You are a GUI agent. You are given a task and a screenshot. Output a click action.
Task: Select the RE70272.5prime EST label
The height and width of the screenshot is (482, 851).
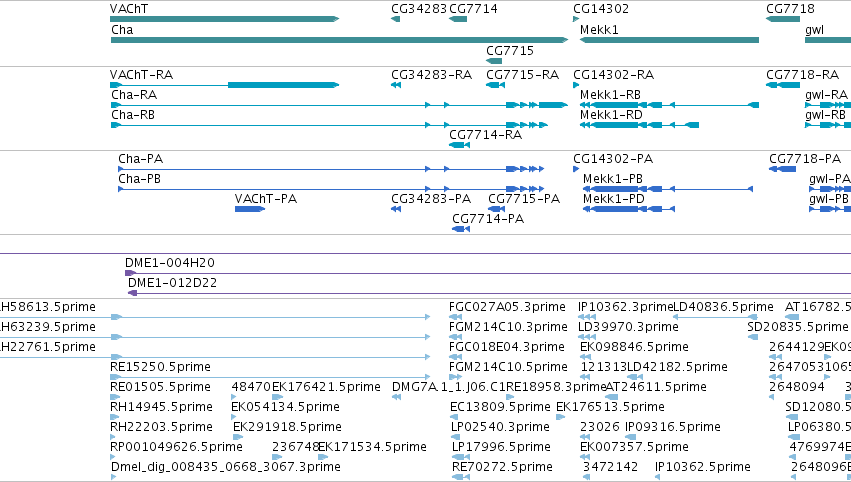[x=503, y=467]
